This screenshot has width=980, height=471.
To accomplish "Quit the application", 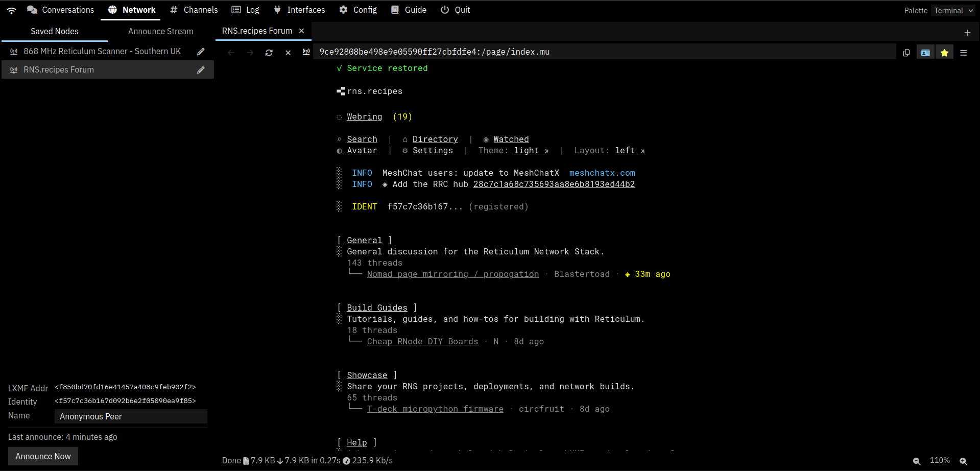I will (456, 10).
